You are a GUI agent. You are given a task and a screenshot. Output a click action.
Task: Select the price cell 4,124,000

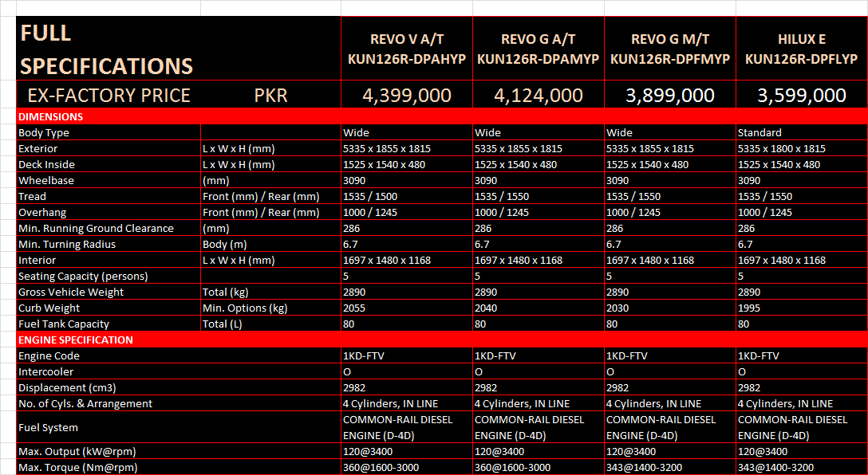click(539, 95)
